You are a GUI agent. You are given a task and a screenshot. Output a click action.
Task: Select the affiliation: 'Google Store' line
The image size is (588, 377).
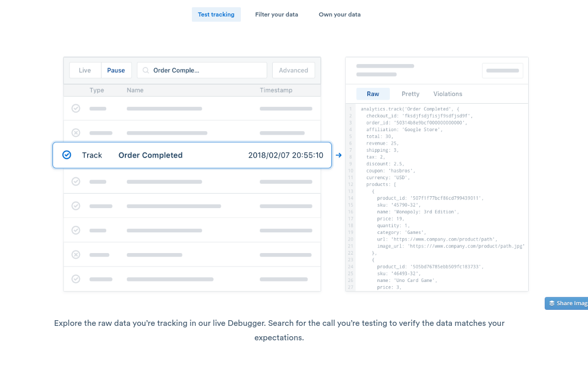404,130
